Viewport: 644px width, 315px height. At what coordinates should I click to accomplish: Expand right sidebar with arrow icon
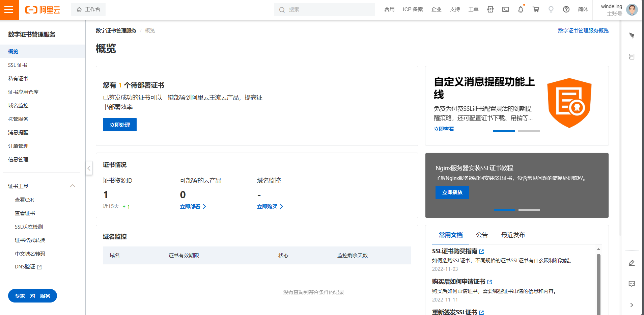(x=632, y=305)
